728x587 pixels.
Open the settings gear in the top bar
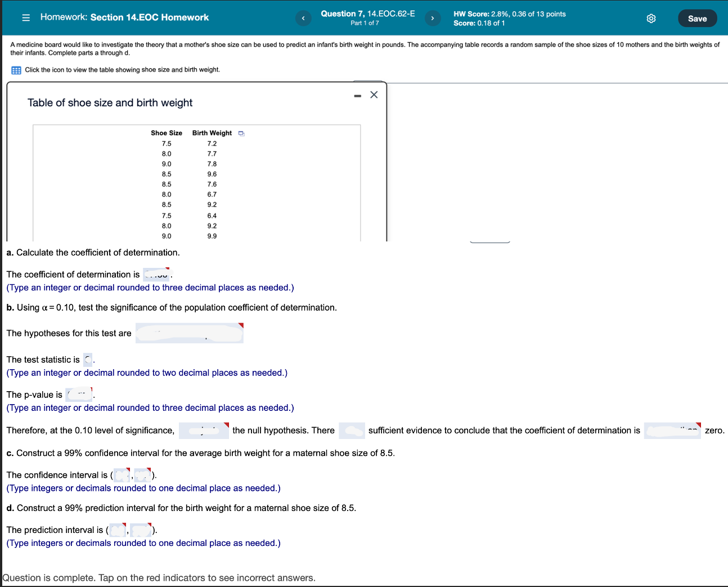point(651,18)
